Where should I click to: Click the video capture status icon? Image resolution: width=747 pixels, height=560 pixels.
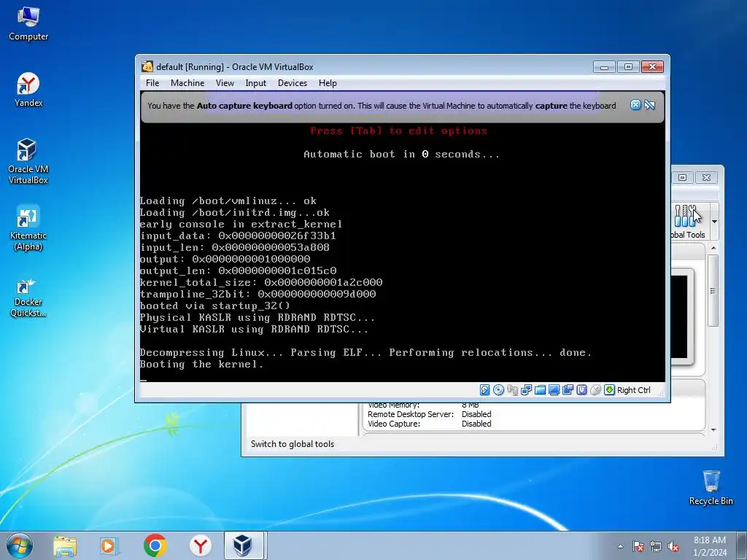pos(568,390)
